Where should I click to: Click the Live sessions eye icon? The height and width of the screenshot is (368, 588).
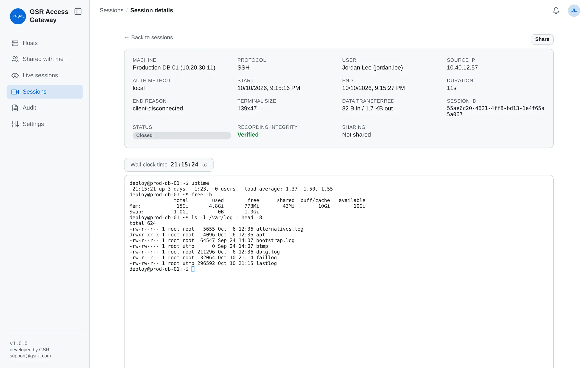pos(15,76)
